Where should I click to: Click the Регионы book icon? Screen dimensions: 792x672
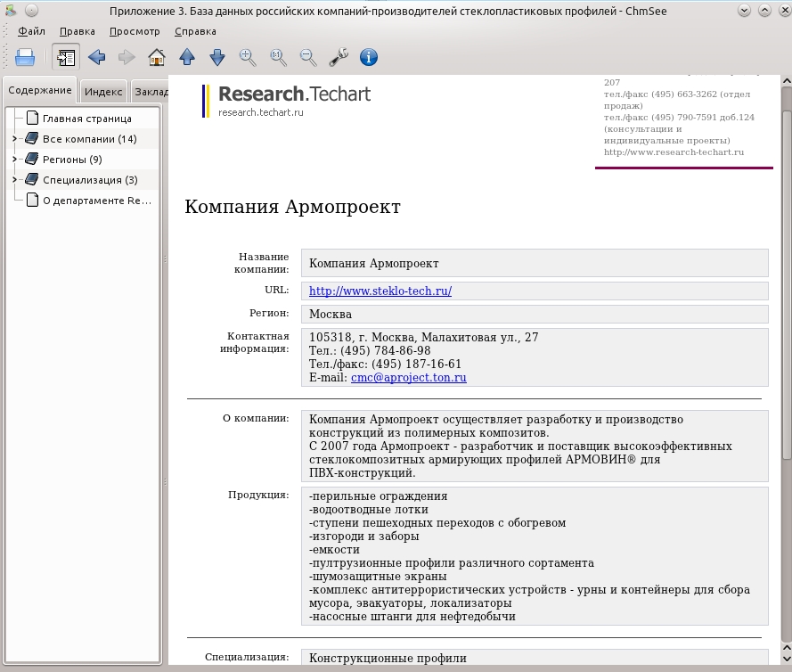32,159
